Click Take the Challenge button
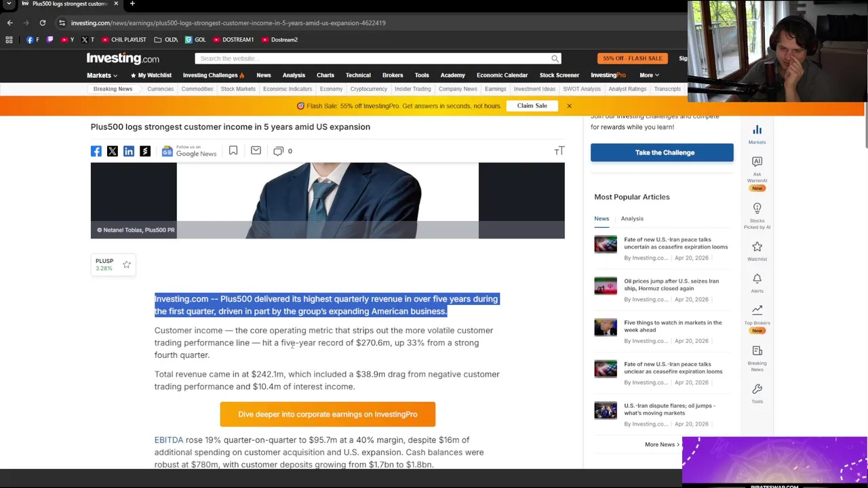The image size is (868, 488). pyautogui.click(x=662, y=152)
